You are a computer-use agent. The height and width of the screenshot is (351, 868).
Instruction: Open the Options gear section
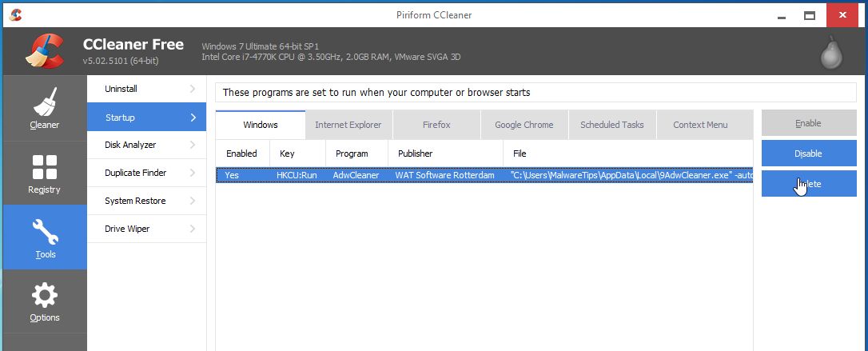[44, 301]
